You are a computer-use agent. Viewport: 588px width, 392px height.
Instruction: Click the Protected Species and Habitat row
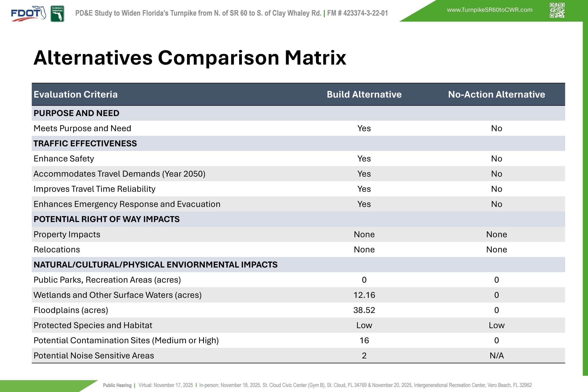93,325
